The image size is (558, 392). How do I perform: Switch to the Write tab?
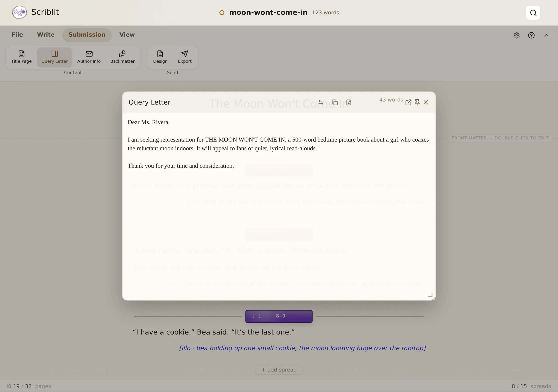click(x=46, y=35)
